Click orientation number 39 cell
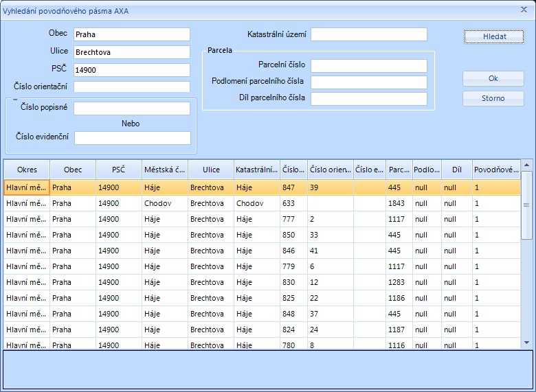536x392 pixels. [331, 187]
